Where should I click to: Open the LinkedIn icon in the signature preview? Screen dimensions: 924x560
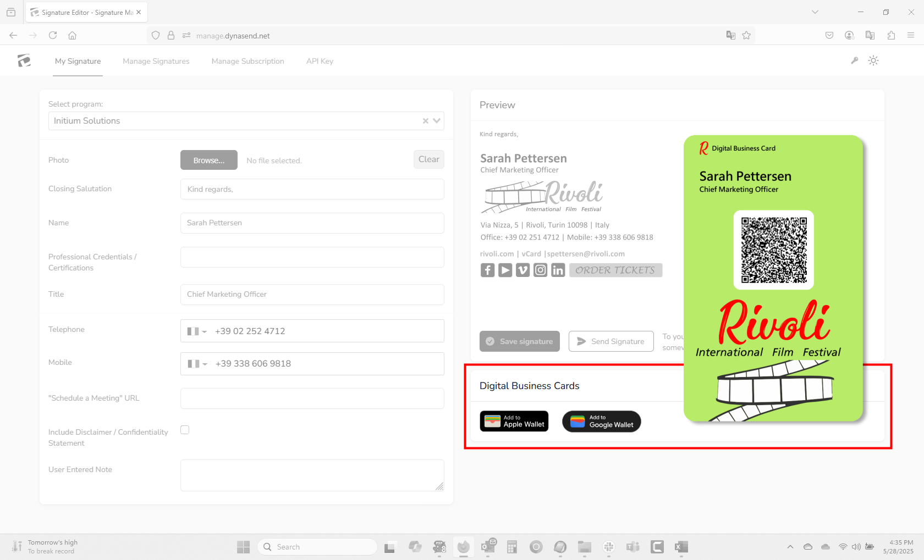coord(558,270)
